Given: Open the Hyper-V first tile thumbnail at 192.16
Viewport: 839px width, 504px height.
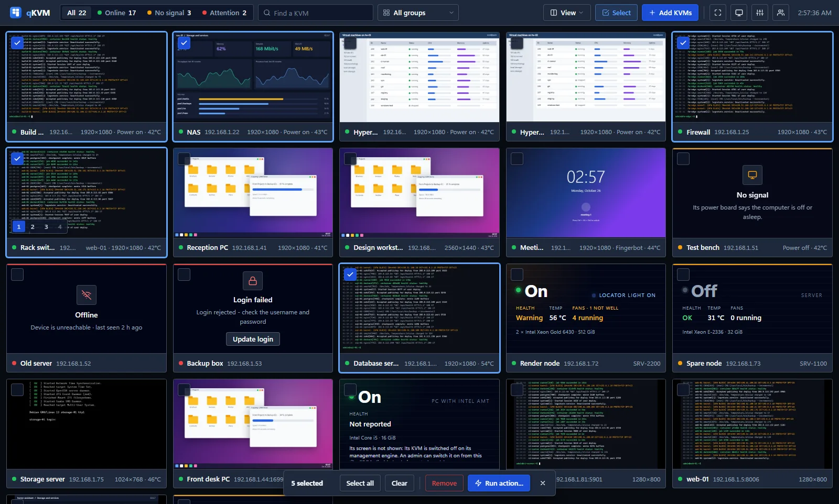Looking at the screenshot, I should pos(419,78).
